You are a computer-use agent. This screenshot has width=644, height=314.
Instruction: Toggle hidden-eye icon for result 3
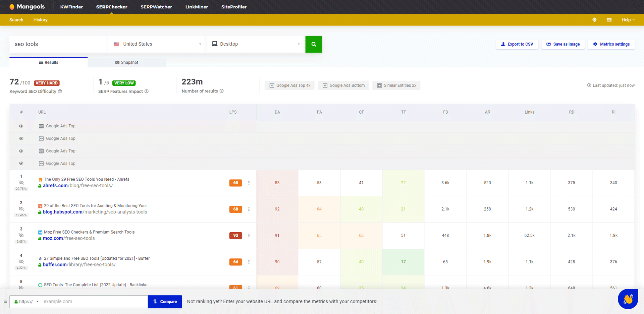coord(21,235)
